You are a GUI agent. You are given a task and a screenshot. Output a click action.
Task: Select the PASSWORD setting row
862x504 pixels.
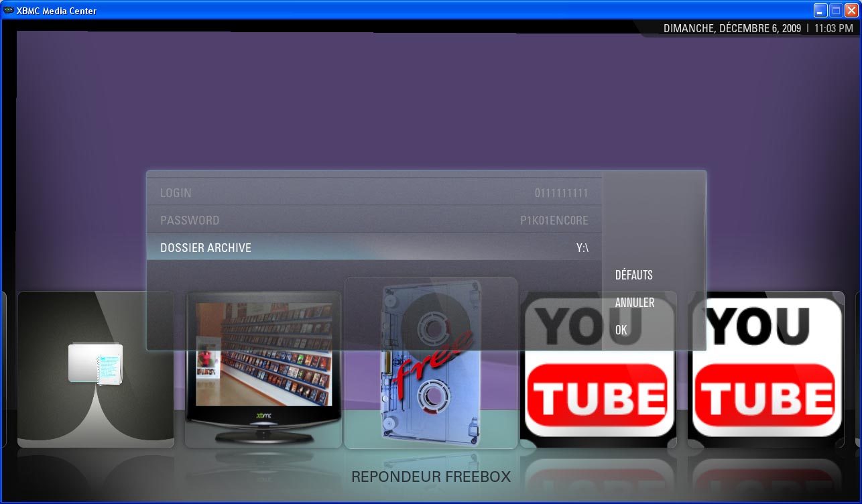[374, 220]
